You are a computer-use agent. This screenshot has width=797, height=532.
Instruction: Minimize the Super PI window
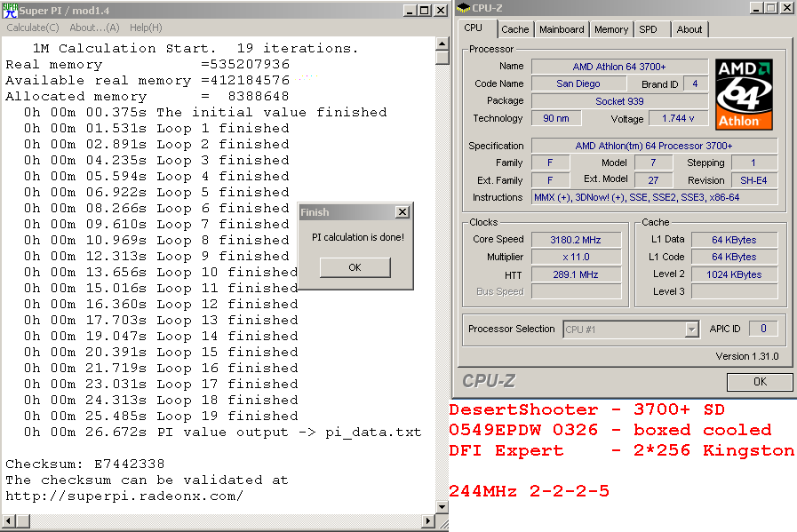[x=410, y=10]
